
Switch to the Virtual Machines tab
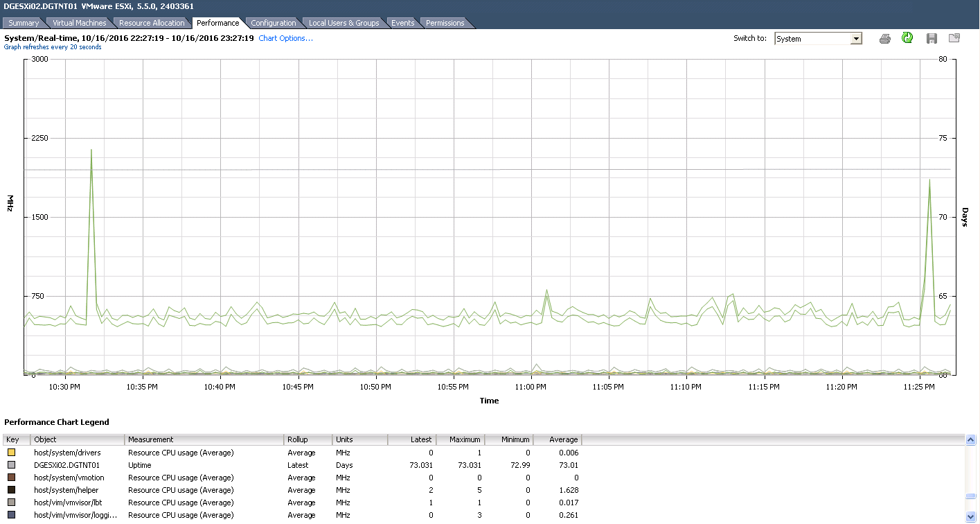coord(80,23)
